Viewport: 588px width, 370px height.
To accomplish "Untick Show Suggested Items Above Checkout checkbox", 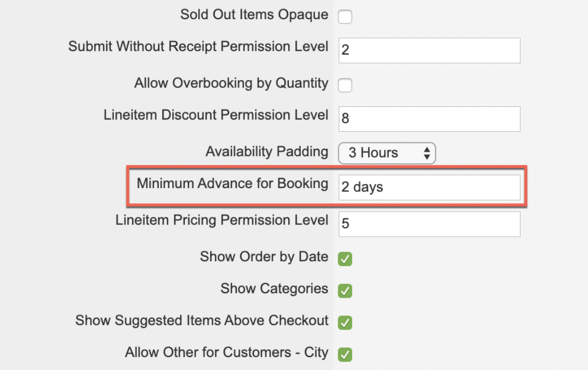I will [345, 323].
